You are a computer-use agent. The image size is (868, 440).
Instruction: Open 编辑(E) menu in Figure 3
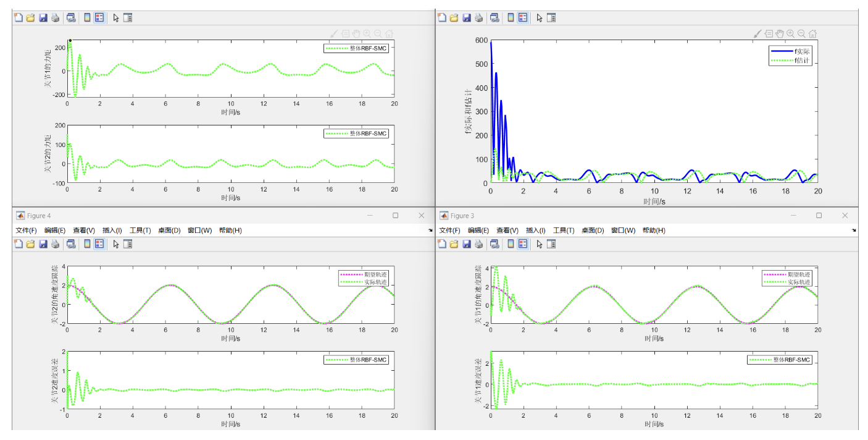478,231
